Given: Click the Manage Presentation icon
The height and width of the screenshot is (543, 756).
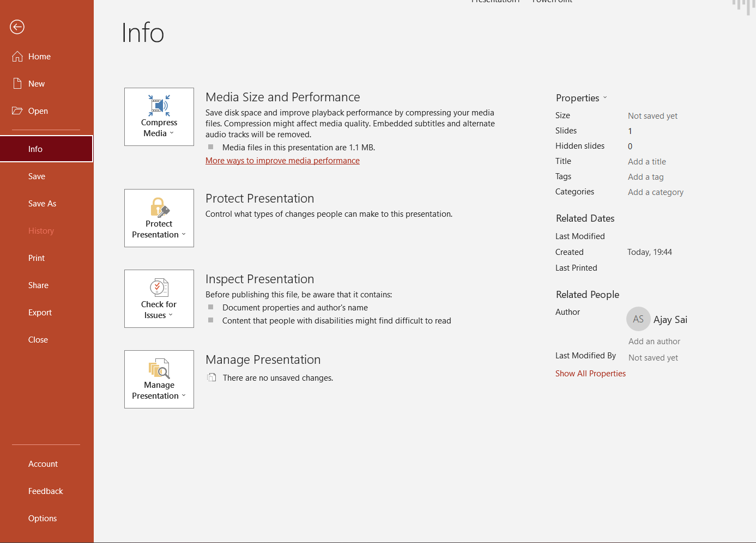Looking at the screenshot, I should [x=159, y=369].
